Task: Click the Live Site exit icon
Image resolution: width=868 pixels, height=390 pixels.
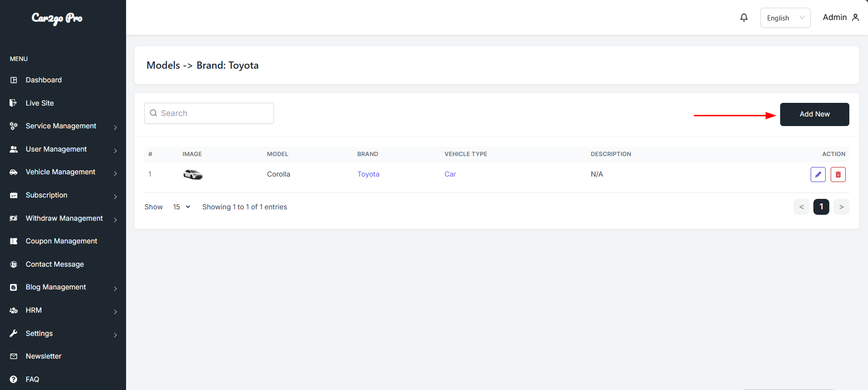Action: coord(14,103)
